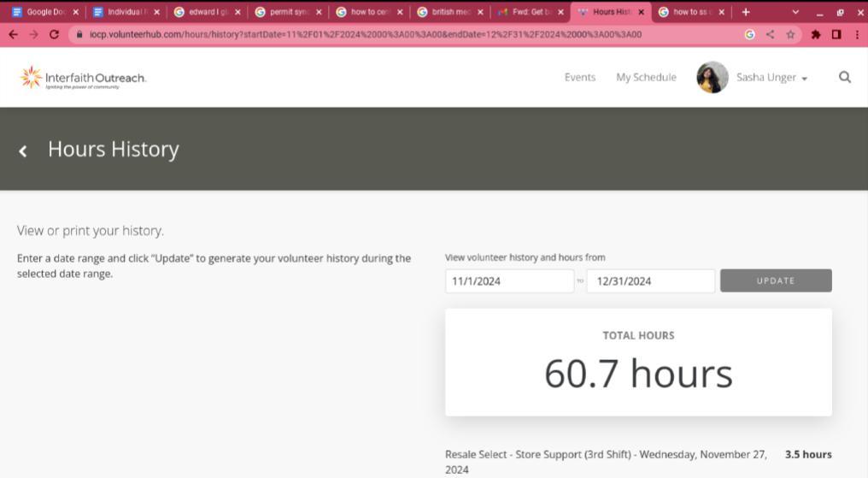
Task: Click the share page icon
Action: click(x=770, y=34)
